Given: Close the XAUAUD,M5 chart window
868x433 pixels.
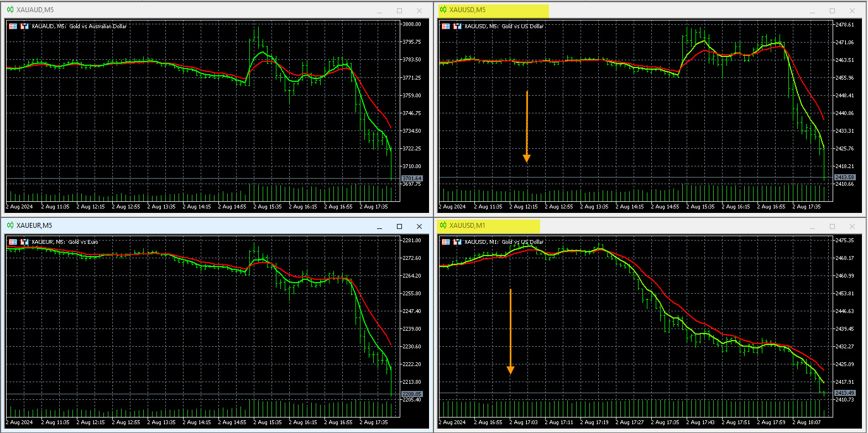Looking at the screenshot, I should [419, 11].
